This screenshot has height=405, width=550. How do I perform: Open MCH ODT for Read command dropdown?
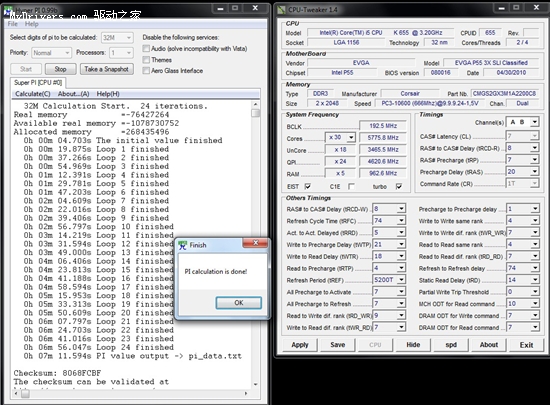534,304
